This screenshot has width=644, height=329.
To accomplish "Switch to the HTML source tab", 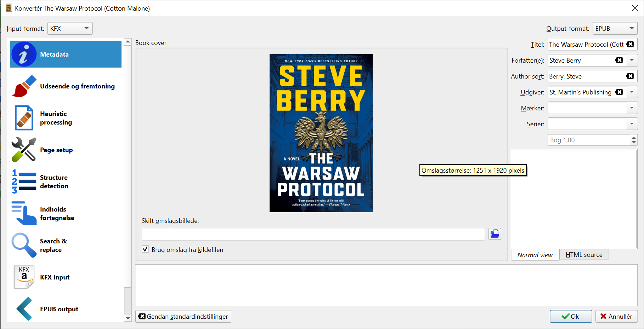I will tap(584, 254).
